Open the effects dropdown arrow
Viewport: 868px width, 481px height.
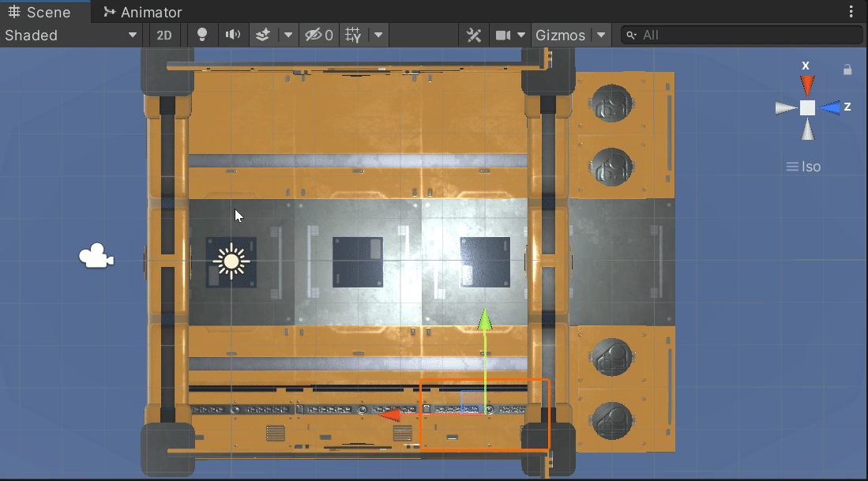pyautogui.click(x=287, y=36)
